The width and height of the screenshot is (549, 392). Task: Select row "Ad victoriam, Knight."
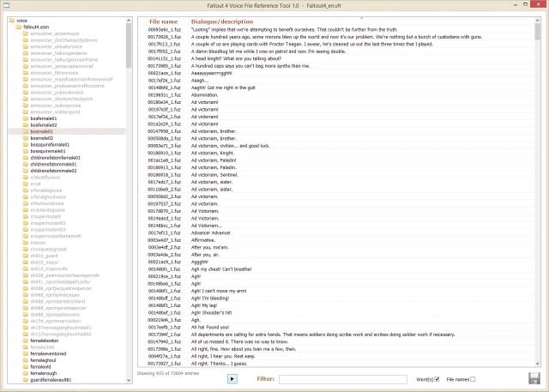[x=336, y=153]
